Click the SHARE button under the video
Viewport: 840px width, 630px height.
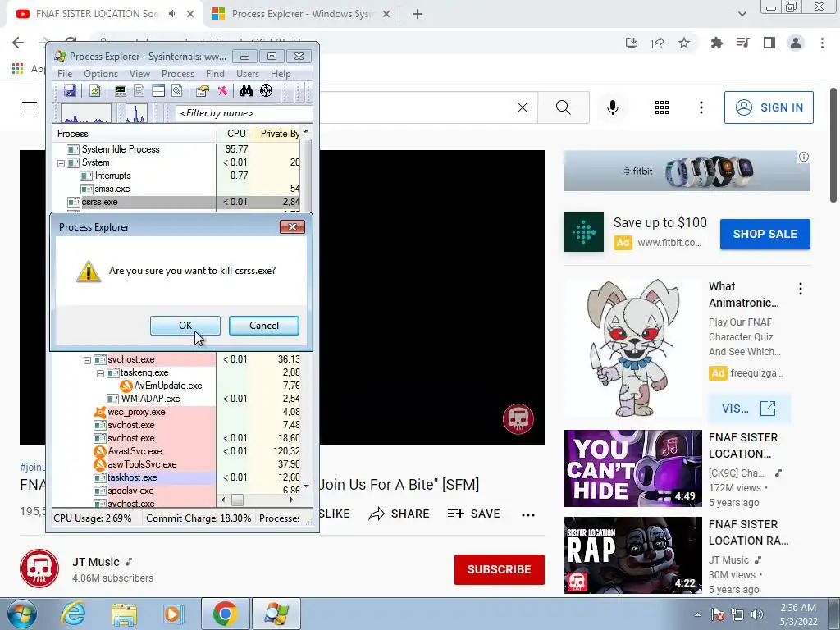point(399,514)
